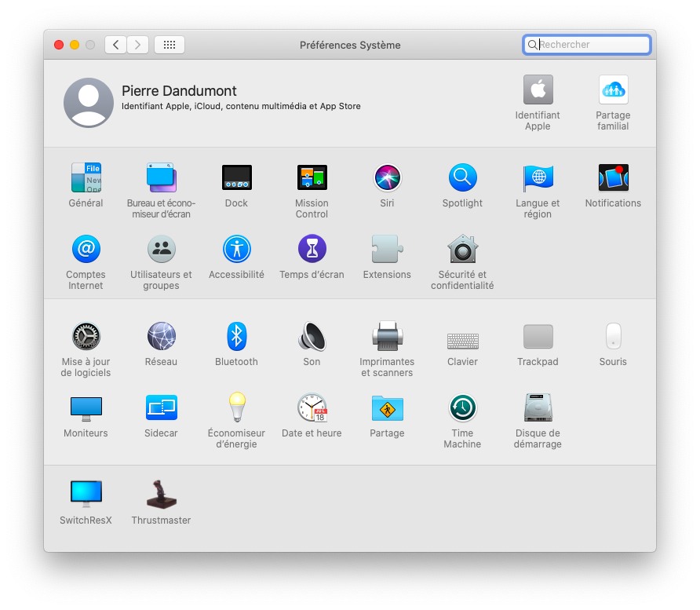This screenshot has width=700, height=610.
Task: Open Comptes Internet preferences
Action: pyautogui.click(x=86, y=249)
